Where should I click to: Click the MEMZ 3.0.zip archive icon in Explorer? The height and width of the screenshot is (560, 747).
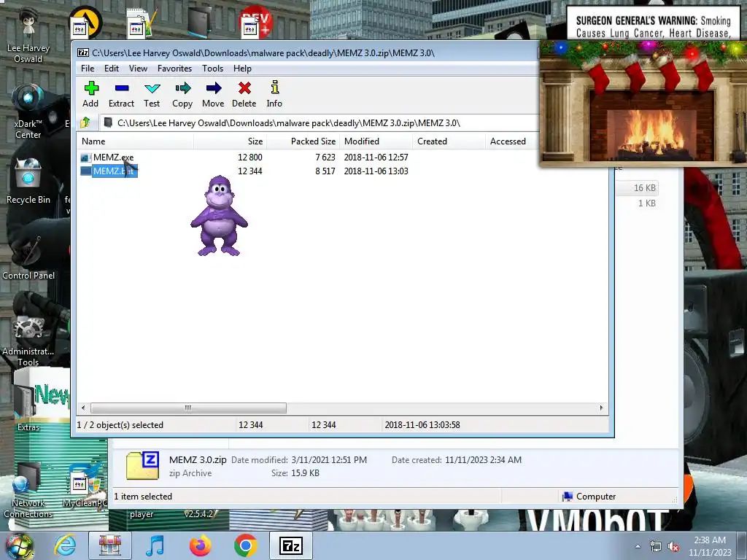(142, 465)
